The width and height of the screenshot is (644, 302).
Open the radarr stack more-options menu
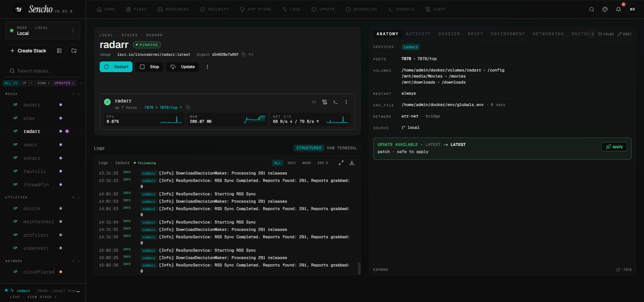point(207,67)
